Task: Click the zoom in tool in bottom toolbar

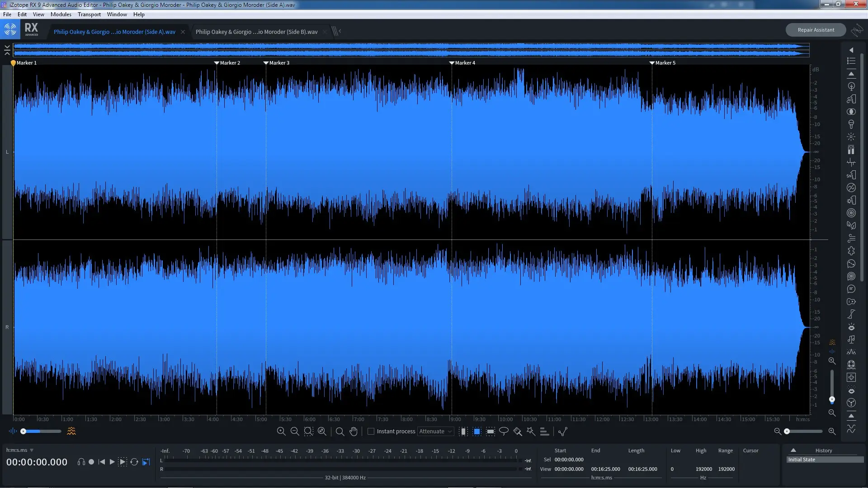Action: 281,432
